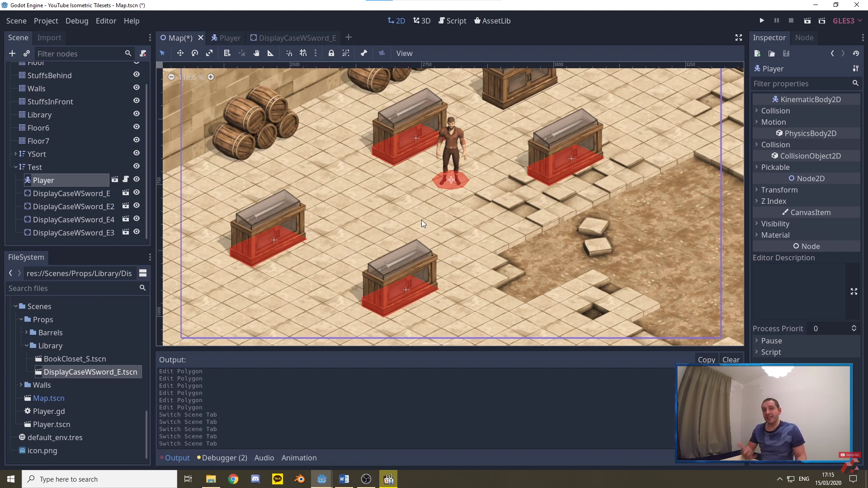Click the Filter properties field
The width and height of the screenshot is (868, 488).
click(x=806, y=84)
